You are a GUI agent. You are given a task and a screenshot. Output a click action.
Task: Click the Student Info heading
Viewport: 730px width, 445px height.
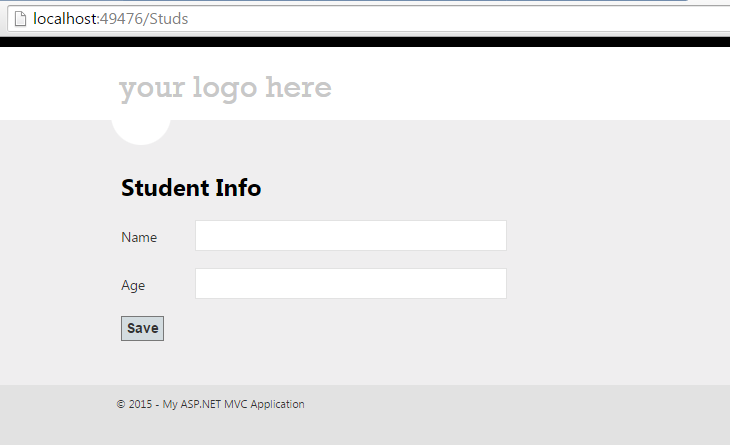[x=191, y=188]
